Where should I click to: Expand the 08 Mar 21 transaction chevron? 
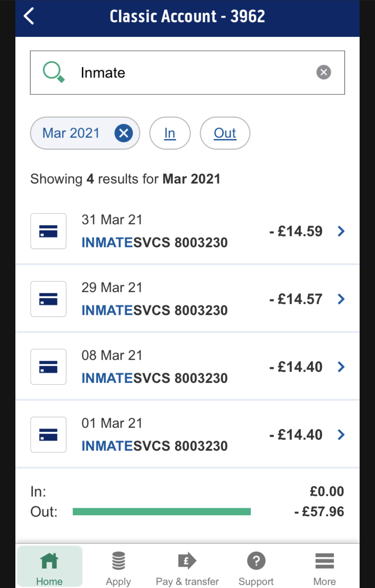click(341, 367)
